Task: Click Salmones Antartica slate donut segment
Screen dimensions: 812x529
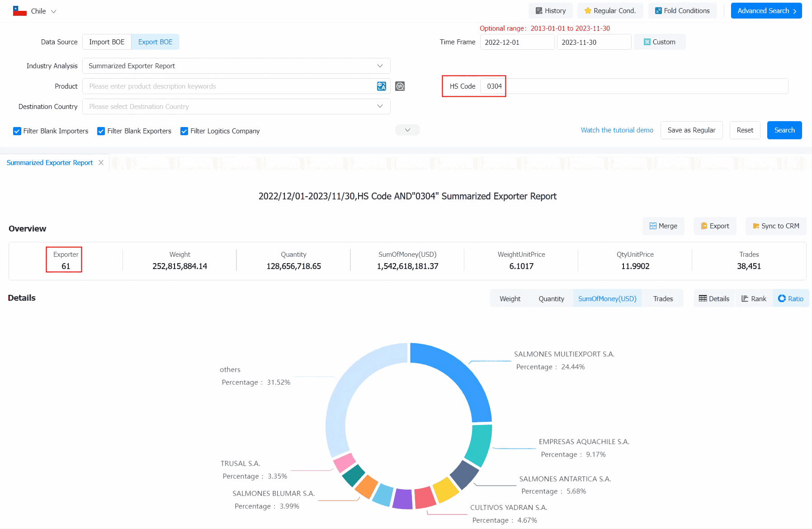Action: (464, 475)
